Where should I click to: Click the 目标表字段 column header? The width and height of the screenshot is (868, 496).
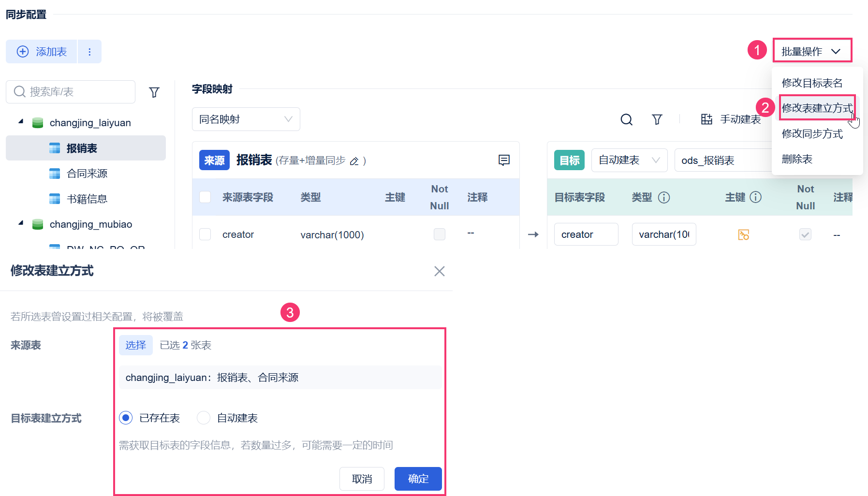[579, 197]
